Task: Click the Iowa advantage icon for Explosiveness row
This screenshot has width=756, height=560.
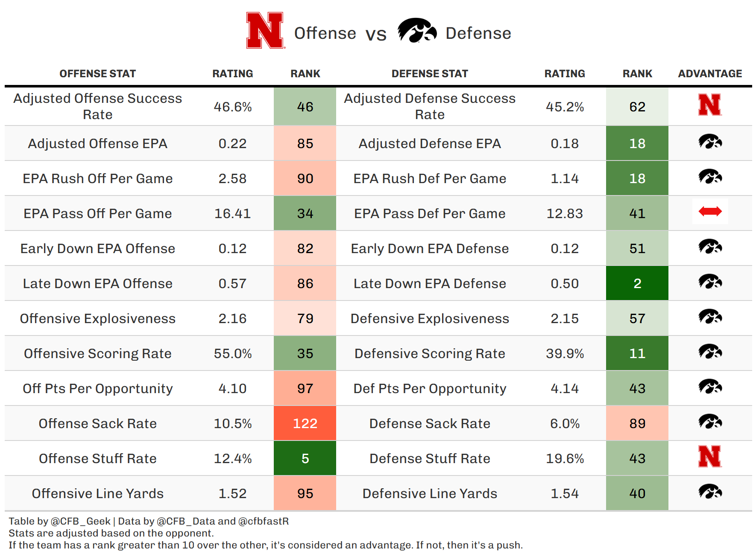Action: click(x=710, y=317)
